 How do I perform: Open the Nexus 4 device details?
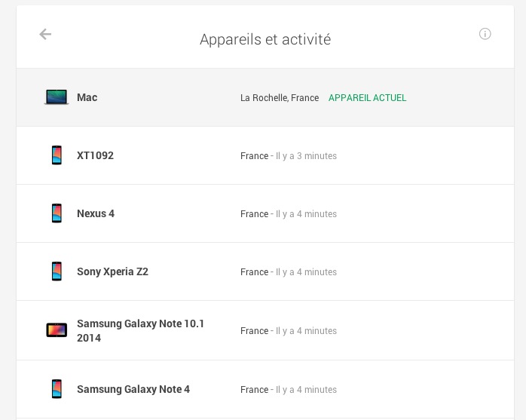[96, 213]
